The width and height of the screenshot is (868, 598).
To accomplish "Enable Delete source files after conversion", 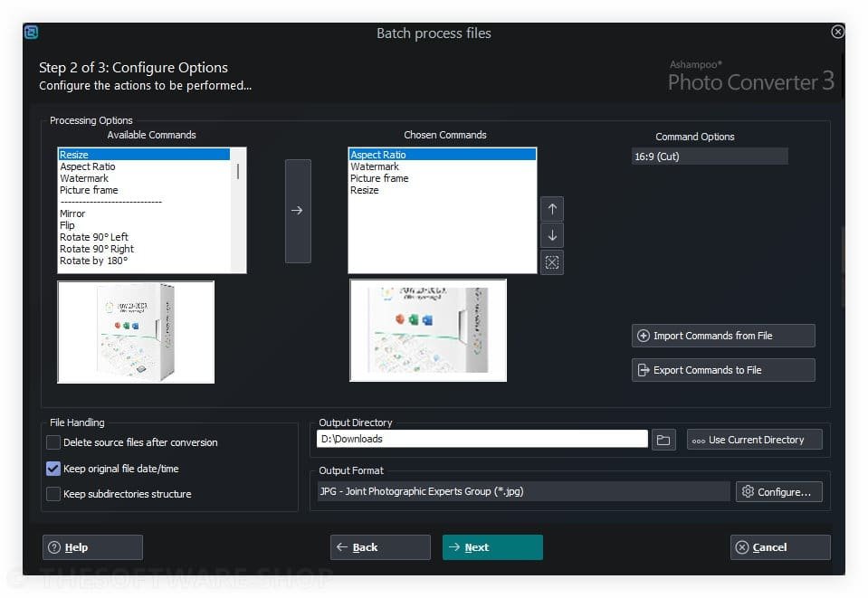I will pyautogui.click(x=54, y=443).
